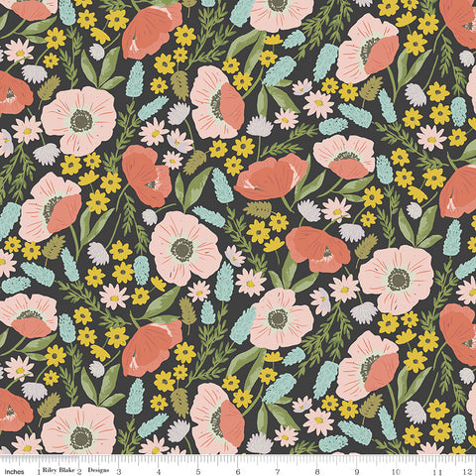Click the pink poppy directly above "Riley Blake"
This screenshot has height=476, width=476.
click(78, 428)
